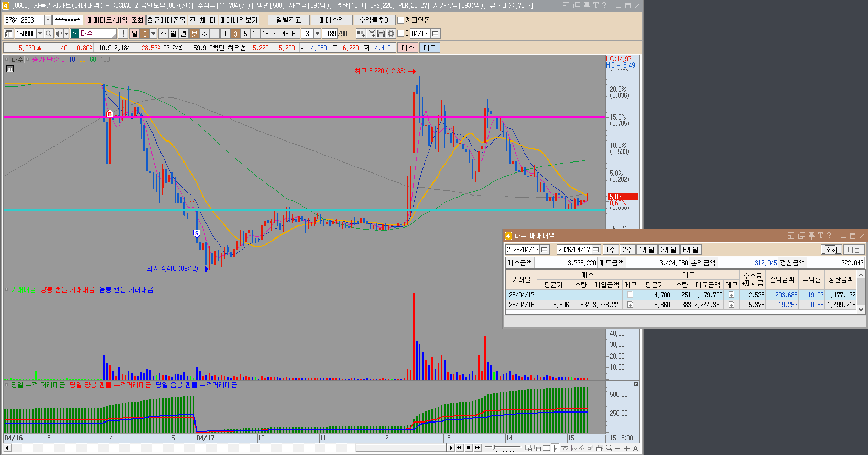Click the account password field
Image resolution: width=868 pixels, height=455 pixels.
pyautogui.click(x=68, y=20)
